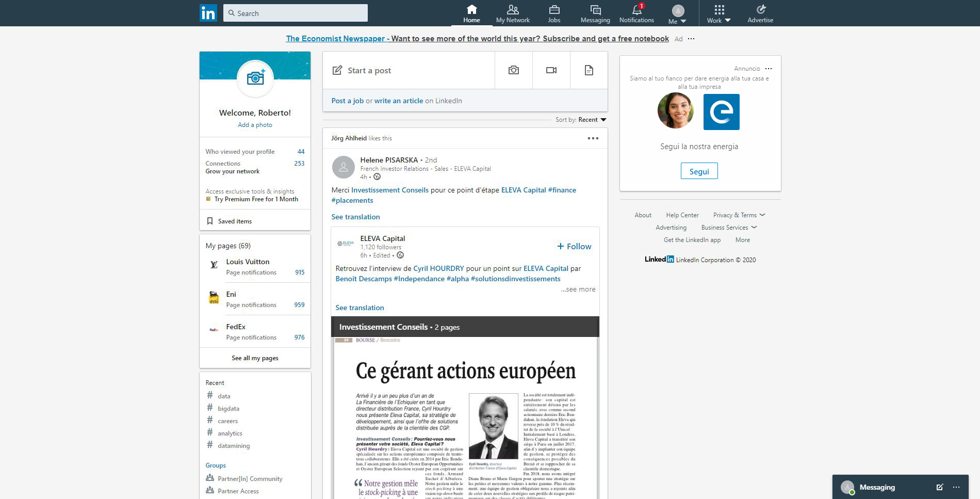The height and width of the screenshot is (499, 980).
Task: Click Start a post
Action: [x=409, y=70]
